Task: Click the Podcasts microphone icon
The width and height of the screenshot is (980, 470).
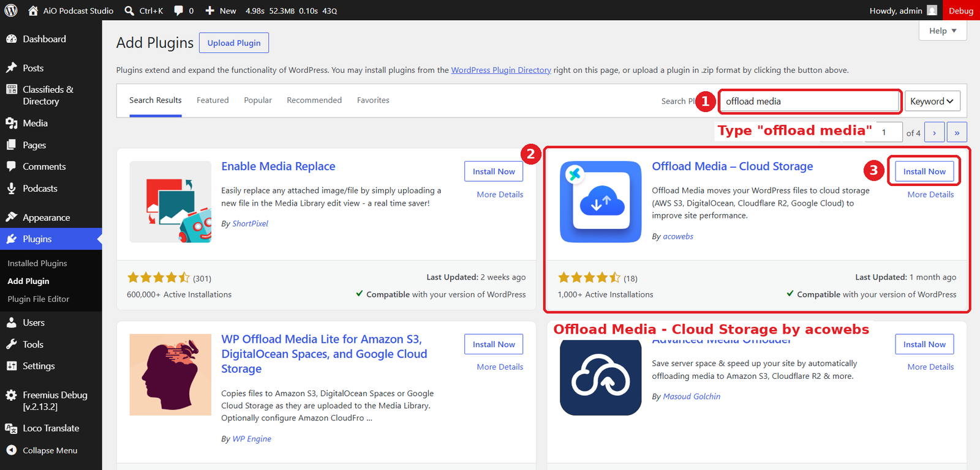Action: tap(12, 188)
